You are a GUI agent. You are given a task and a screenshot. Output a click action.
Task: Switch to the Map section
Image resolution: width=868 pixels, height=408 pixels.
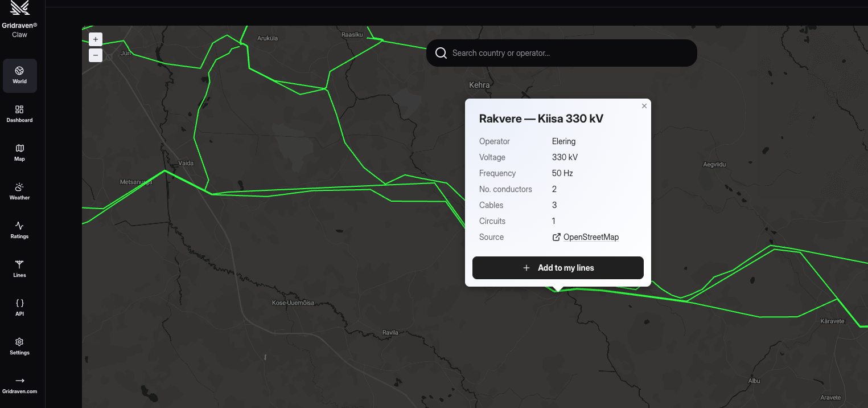[20, 153]
